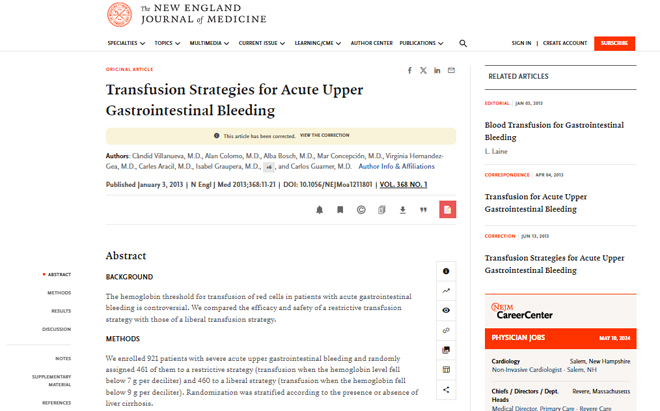This screenshot has height=411, width=660.
Task: Jump to Abstract section in sidebar
Action: pos(59,275)
